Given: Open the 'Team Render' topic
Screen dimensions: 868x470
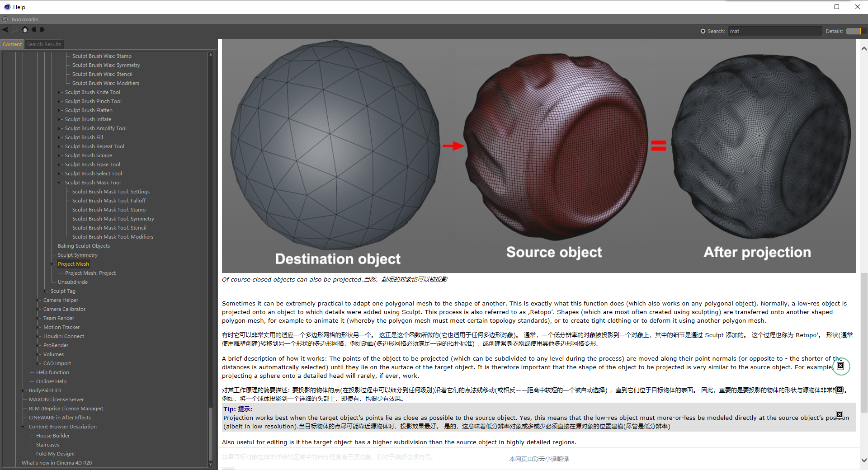Looking at the screenshot, I should (x=59, y=318).
